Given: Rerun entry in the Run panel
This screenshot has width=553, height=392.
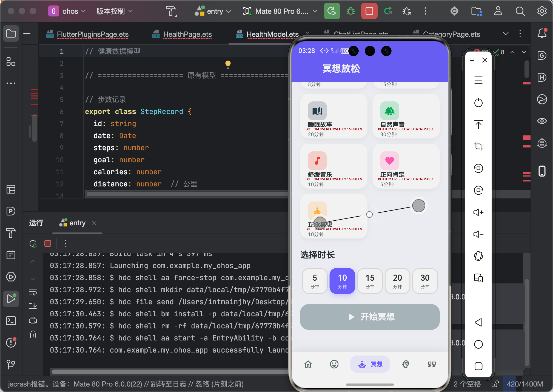Looking at the screenshot, I should tap(33, 243).
